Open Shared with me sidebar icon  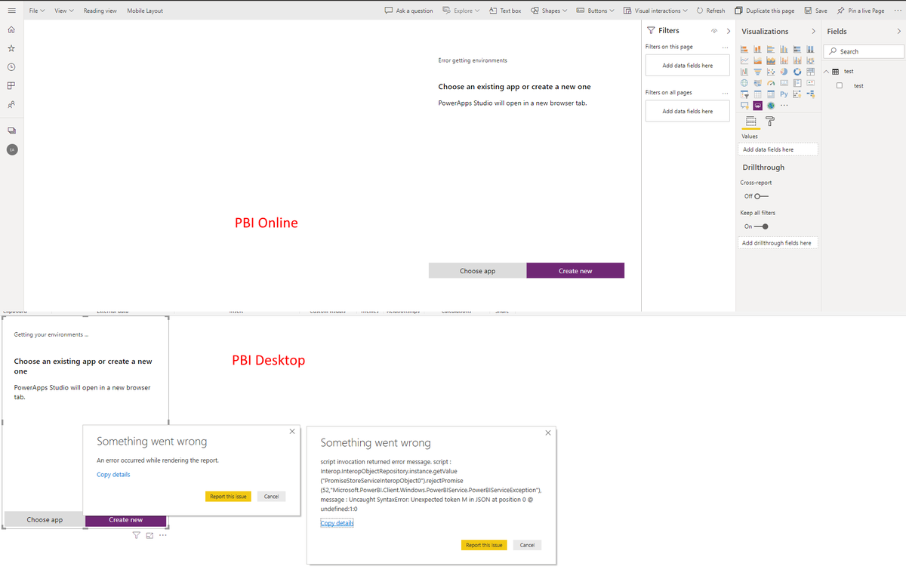11,104
